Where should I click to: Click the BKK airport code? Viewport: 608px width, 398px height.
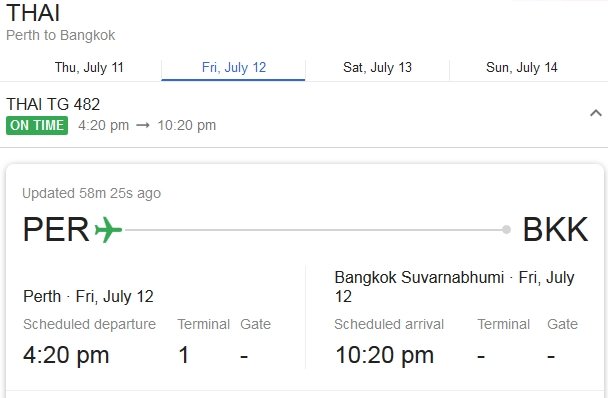555,230
